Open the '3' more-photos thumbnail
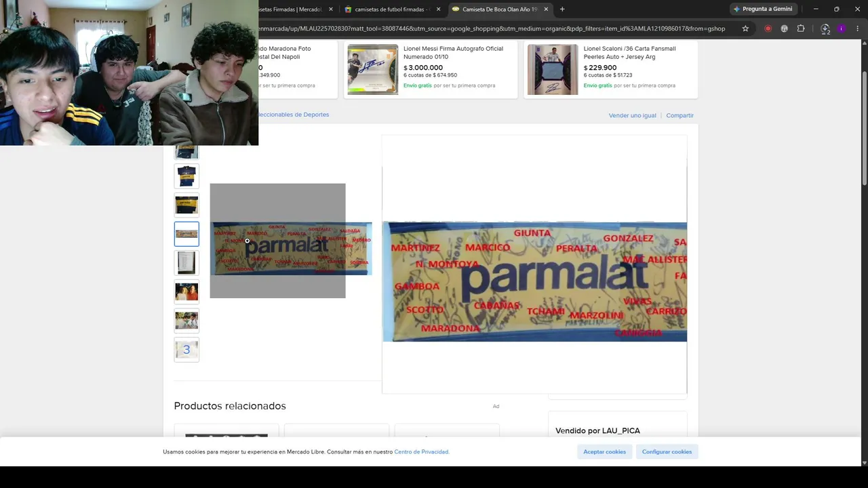868x488 pixels. click(x=186, y=350)
